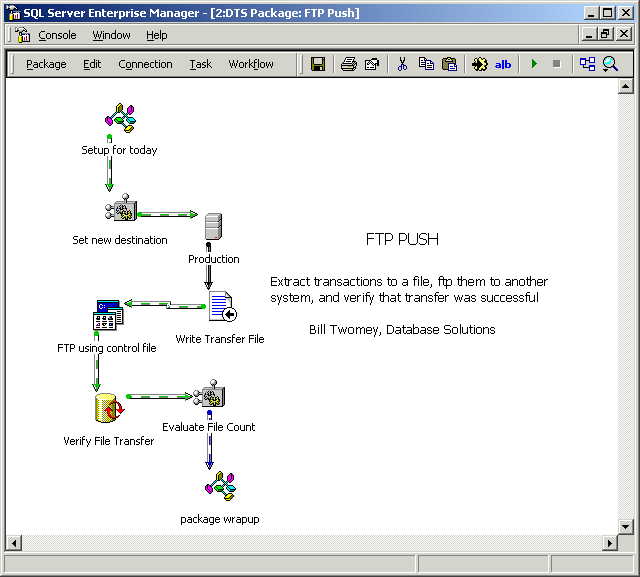
Task: Select the FTP using control file icon
Action: pos(108,315)
